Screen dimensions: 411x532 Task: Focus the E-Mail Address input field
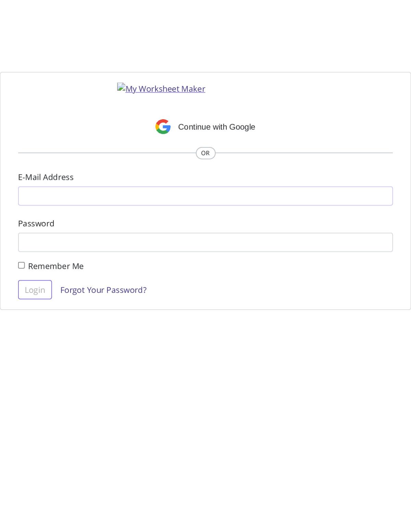pyautogui.click(x=206, y=196)
